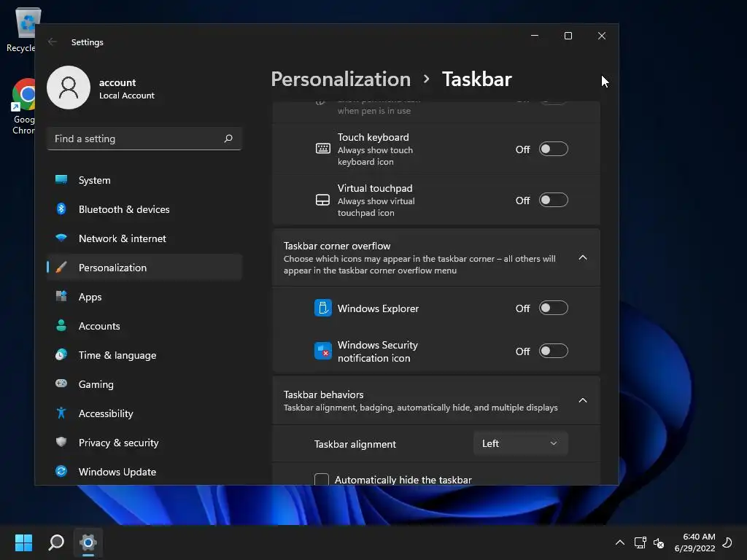Click the Privacy shield icon
Screen dimensions: 747x560
tap(61, 442)
